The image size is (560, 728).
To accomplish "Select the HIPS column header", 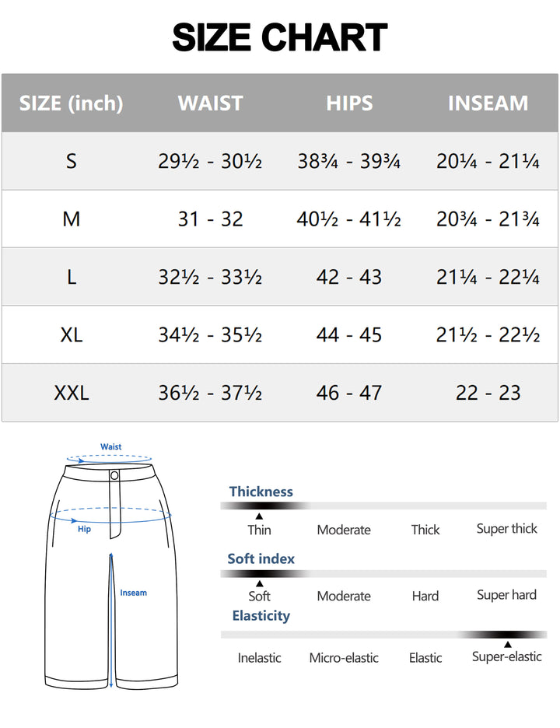I will click(349, 103).
